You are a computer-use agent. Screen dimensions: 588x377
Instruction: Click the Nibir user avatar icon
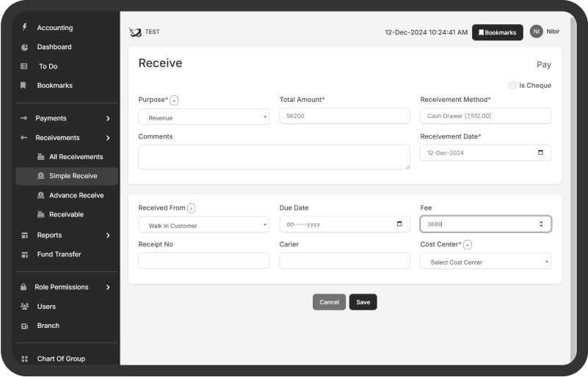pyautogui.click(x=537, y=32)
